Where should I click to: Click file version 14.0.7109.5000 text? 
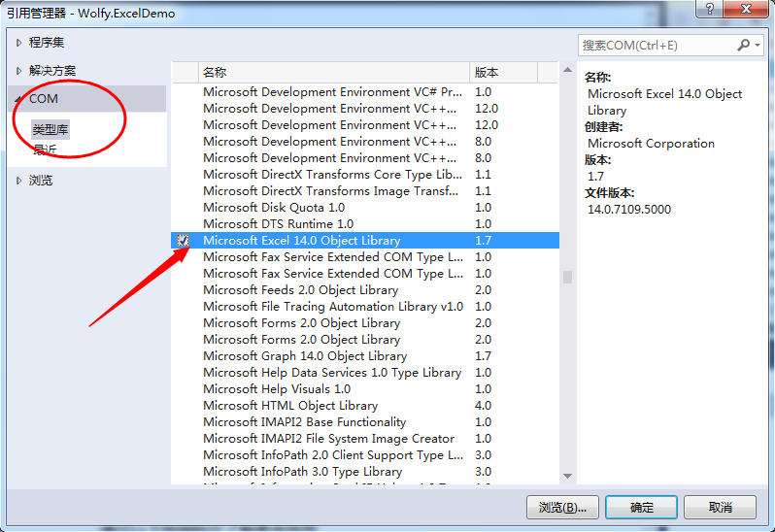pos(629,210)
